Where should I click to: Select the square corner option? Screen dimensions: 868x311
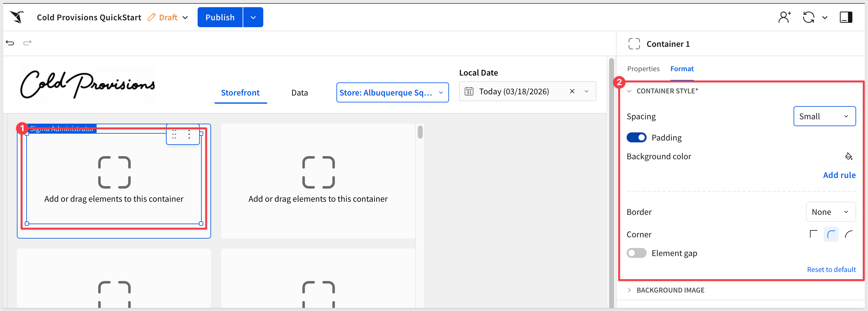coord(813,234)
